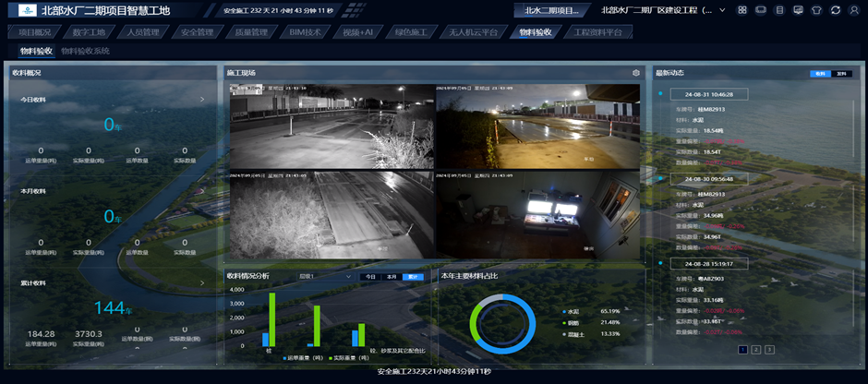Click the 物料验收系统 sub-tab link
The image size is (868, 384).
[x=85, y=51]
